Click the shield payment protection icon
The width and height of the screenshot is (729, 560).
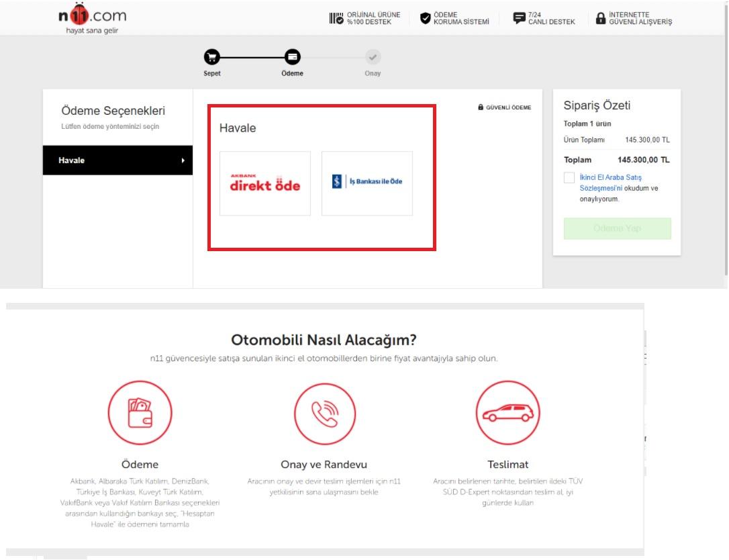coord(426,18)
